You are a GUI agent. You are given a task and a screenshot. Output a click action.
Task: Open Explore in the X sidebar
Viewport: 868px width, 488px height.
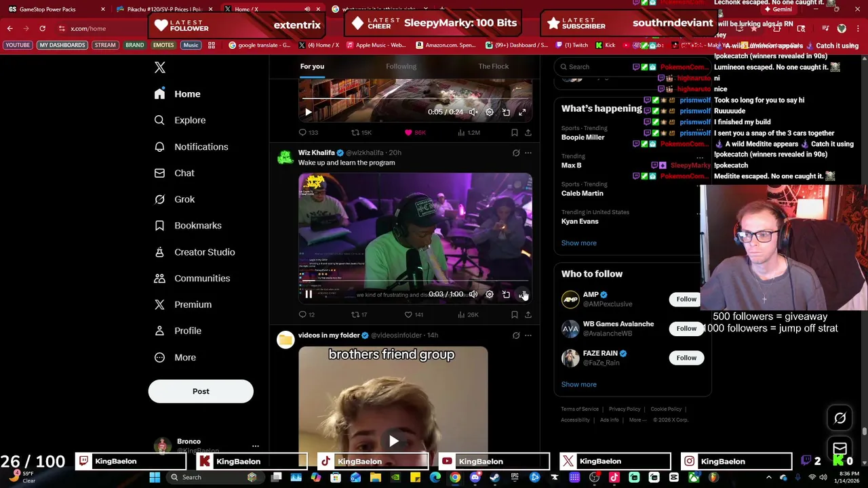[x=180, y=121]
